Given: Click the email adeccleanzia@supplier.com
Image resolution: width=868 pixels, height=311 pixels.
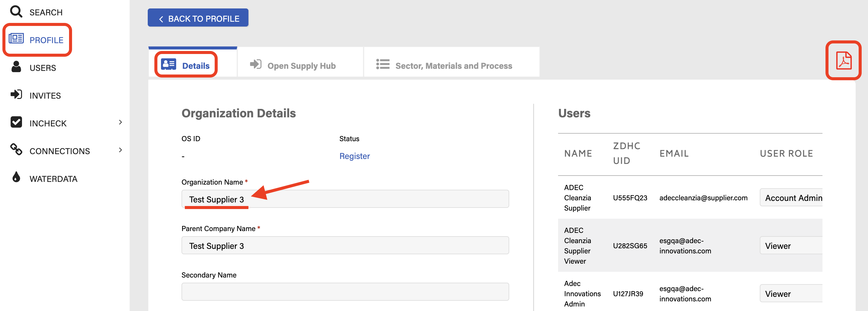Looking at the screenshot, I should [x=703, y=198].
